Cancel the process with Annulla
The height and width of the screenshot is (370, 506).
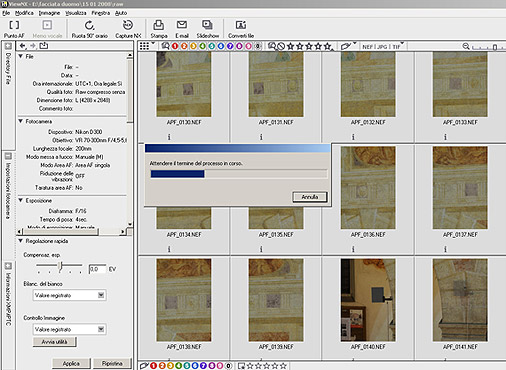(x=310, y=197)
